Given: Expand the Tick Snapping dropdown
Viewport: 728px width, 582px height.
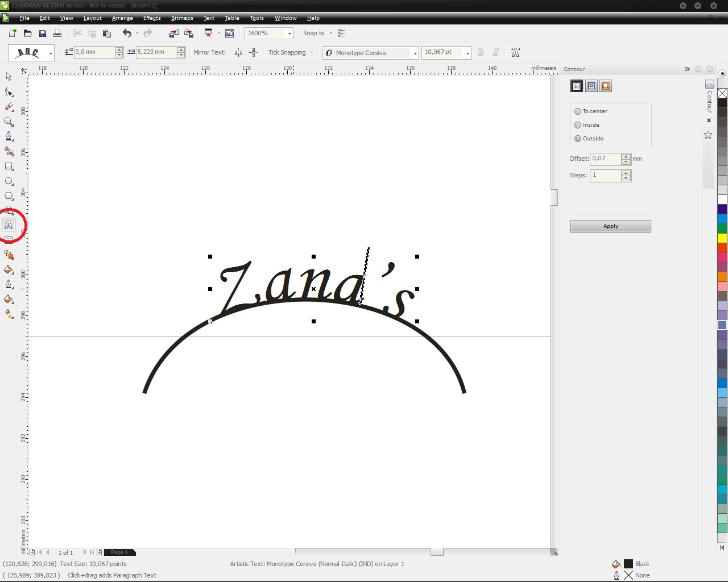Looking at the screenshot, I should [312, 52].
